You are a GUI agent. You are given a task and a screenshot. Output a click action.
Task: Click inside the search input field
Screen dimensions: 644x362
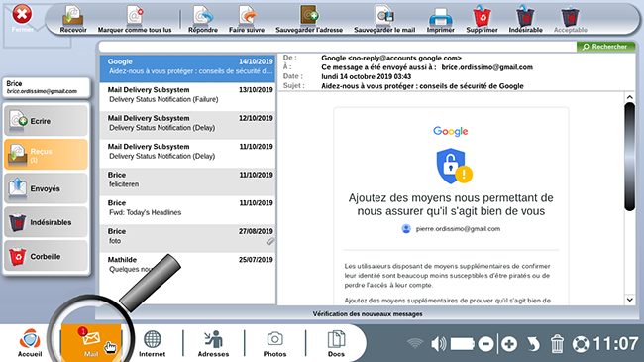337,47
